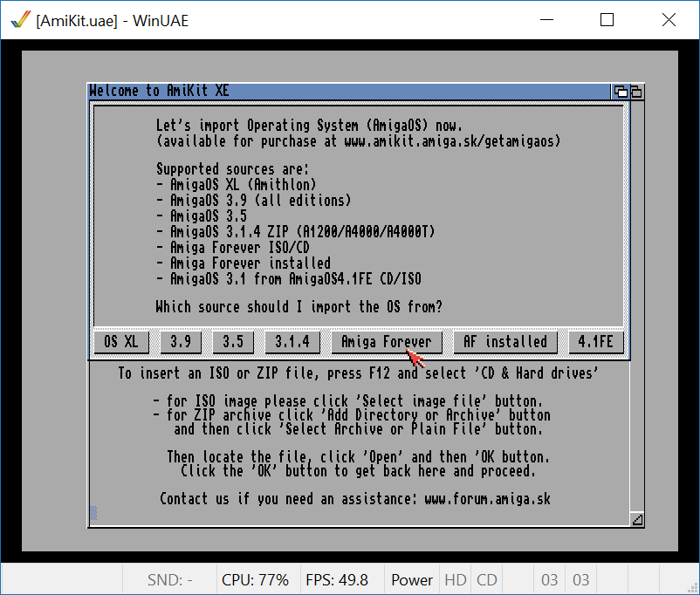Select the AF installed button
The height and width of the screenshot is (595, 700).
click(505, 342)
